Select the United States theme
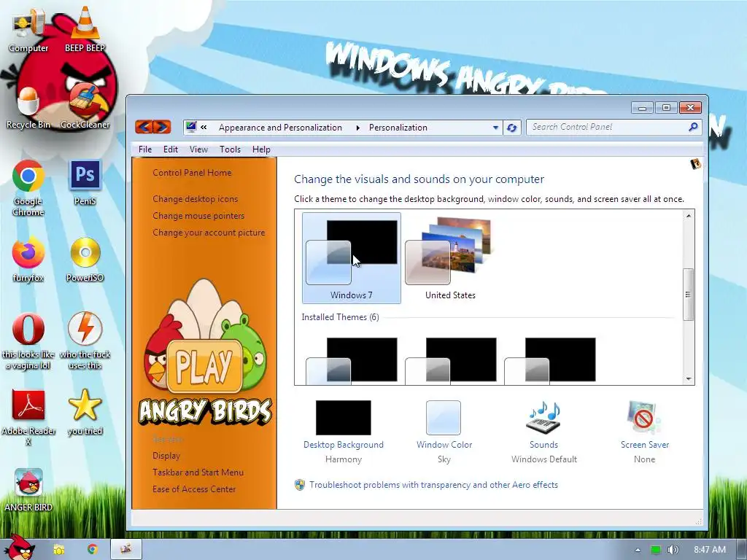Screen dimensions: 747x560 pyautogui.click(x=450, y=258)
